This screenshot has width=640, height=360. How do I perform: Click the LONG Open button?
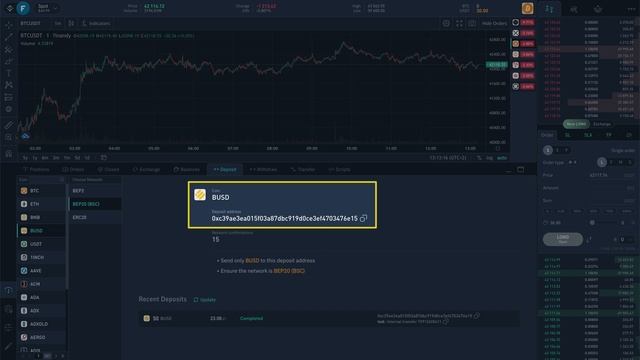562,239
